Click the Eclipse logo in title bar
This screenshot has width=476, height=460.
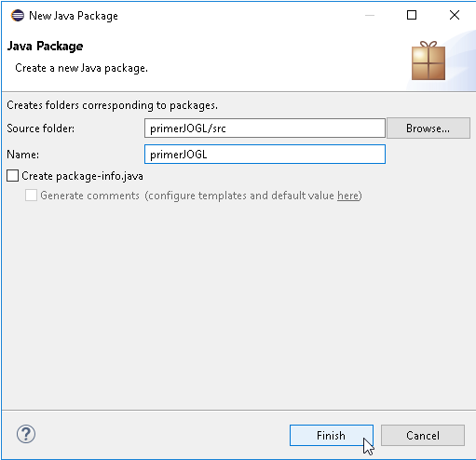tap(18, 15)
